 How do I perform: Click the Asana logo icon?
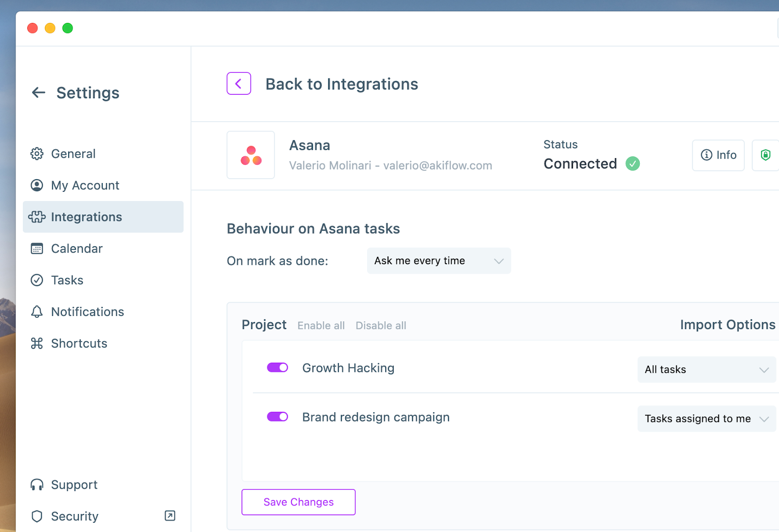click(251, 155)
